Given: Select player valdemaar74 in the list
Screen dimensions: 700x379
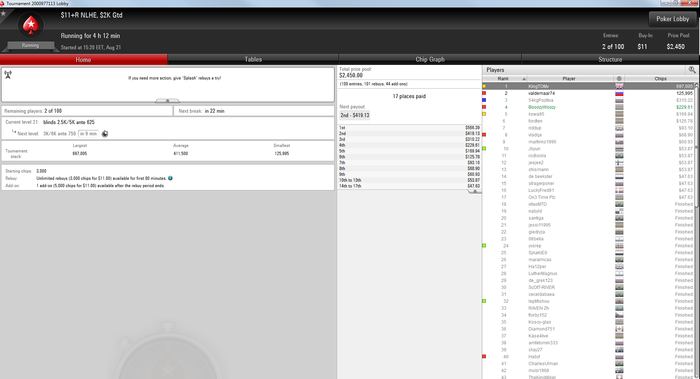Looking at the screenshot, I should (x=588, y=93).
